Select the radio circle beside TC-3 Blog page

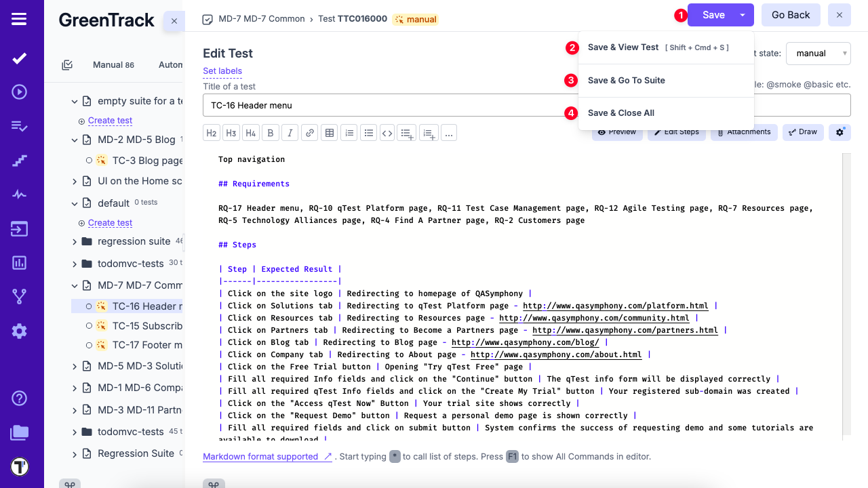tap(89, 161)
